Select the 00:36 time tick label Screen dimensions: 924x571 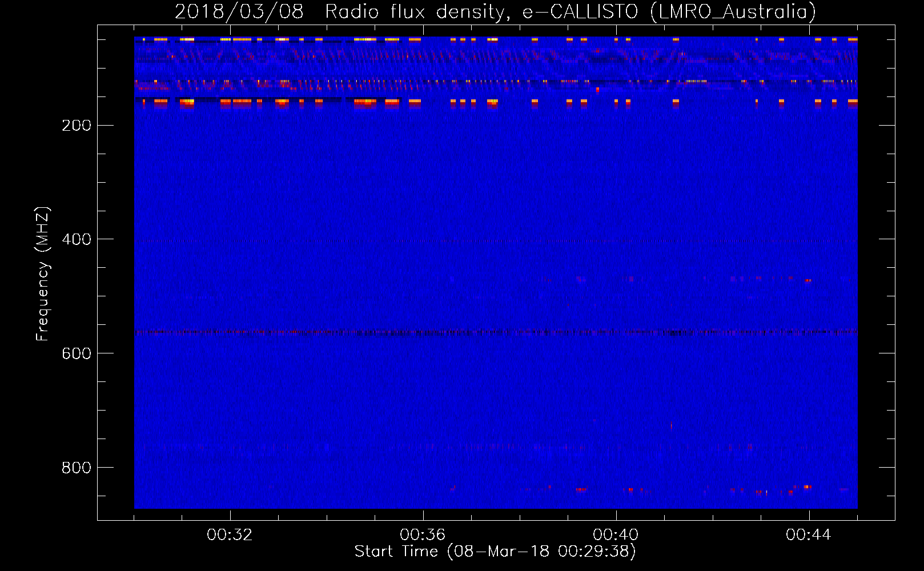point(423,535)
